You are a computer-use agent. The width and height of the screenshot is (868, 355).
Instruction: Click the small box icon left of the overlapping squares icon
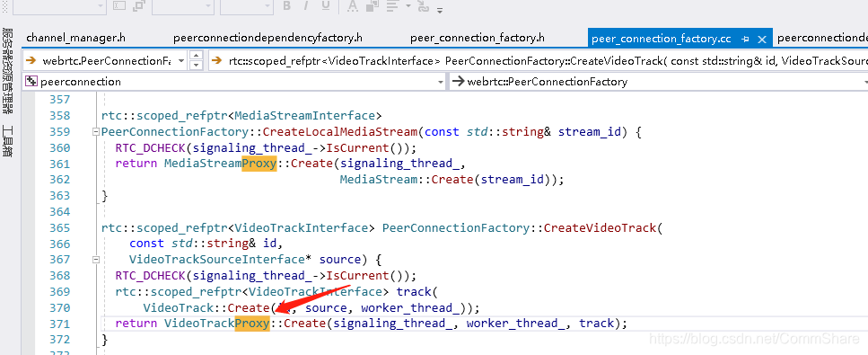click(119, 6)
